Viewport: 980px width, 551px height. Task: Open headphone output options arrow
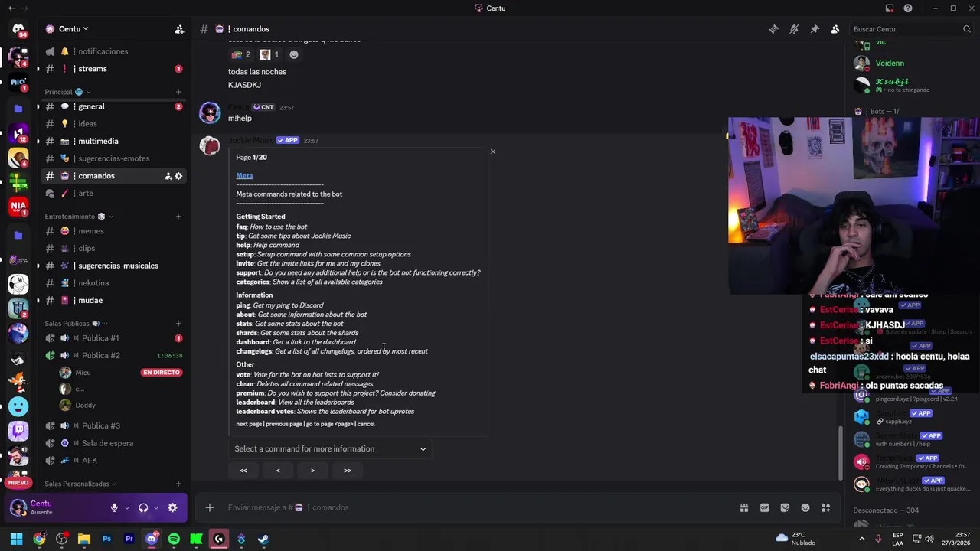click(156, 507)
